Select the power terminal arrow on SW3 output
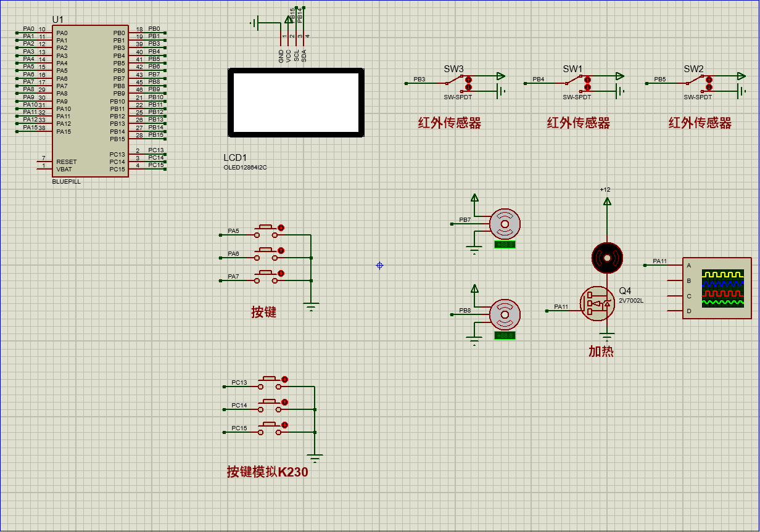 coord(501,76)
